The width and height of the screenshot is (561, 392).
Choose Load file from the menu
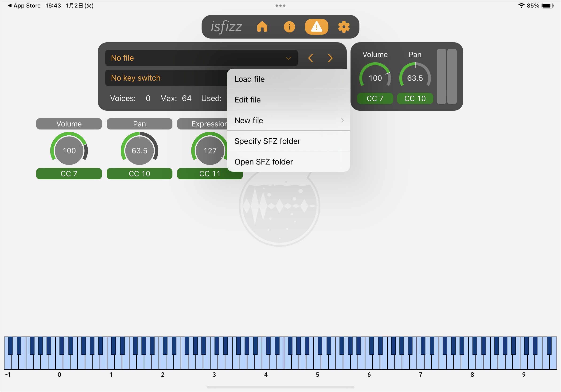tap(288, 79)
